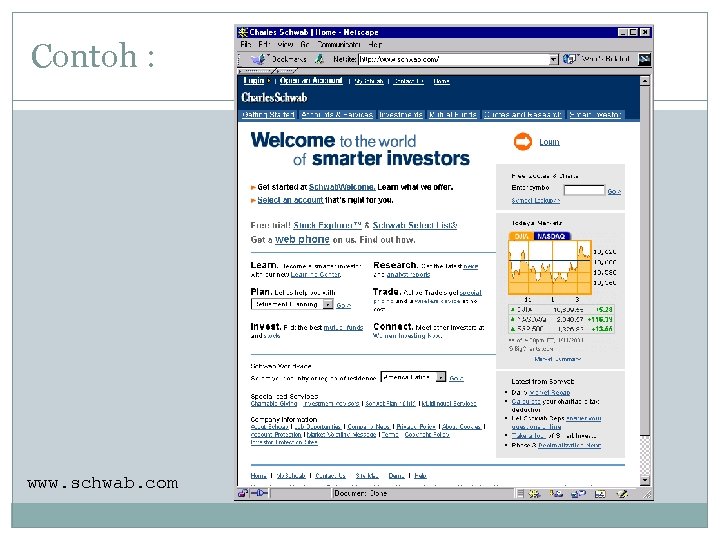720x540 pixels.
Task: Open the Quotes and Research navigation tab
Action: coord(523,115)
